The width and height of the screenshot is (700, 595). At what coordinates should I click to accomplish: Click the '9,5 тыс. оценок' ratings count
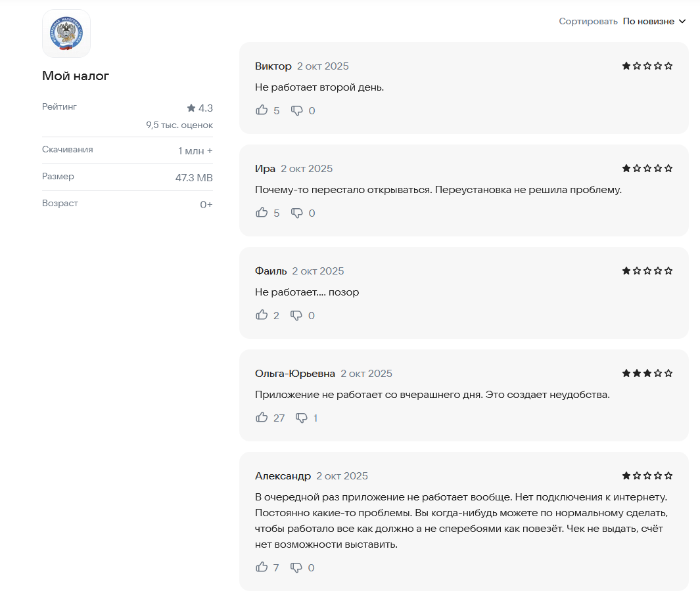click(179, 125)
